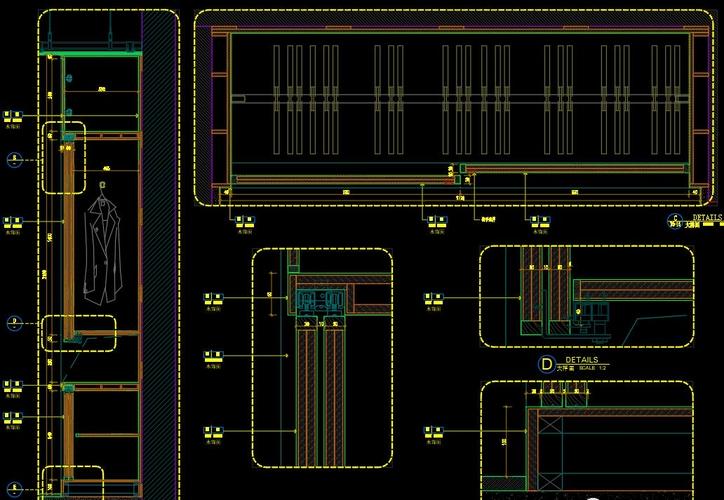Click the lower section bubble on the left edge

pyautogui.click(x=14, y=322)
